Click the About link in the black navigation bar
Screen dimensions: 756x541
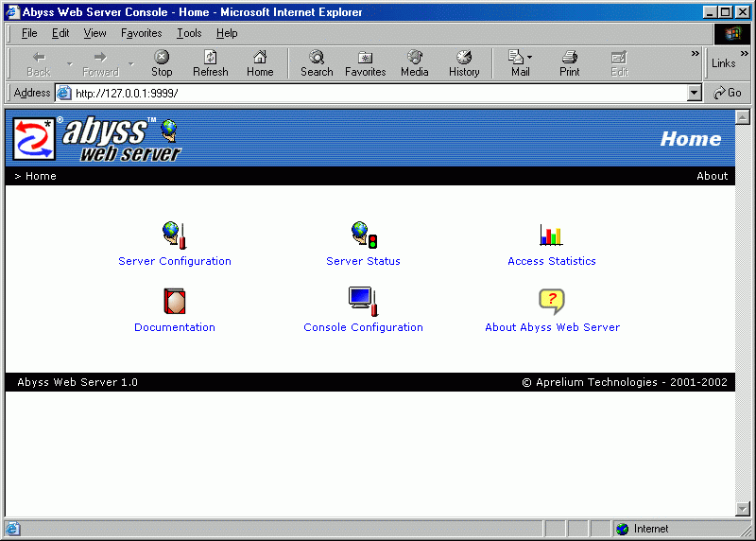click(712, 176)
